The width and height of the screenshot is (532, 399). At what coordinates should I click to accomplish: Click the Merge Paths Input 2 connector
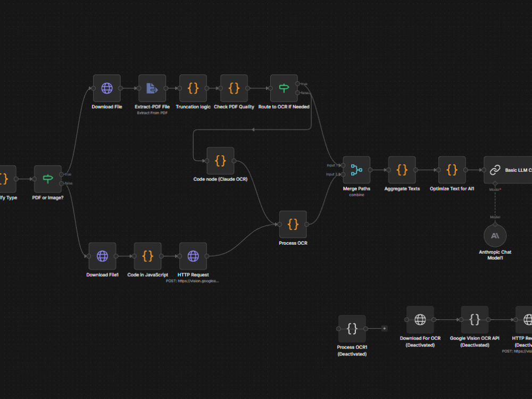(343, 174)
